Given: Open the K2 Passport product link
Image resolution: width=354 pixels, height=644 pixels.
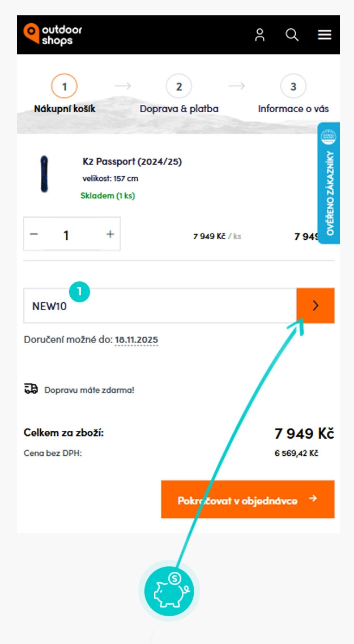Looking at the screenshot, I should 132,162.
